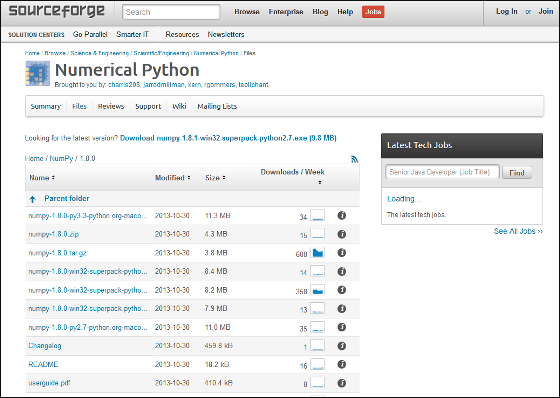560x398 pixels.
Task: Open download chart for 7.9 MB superpack
Action: 318,308
